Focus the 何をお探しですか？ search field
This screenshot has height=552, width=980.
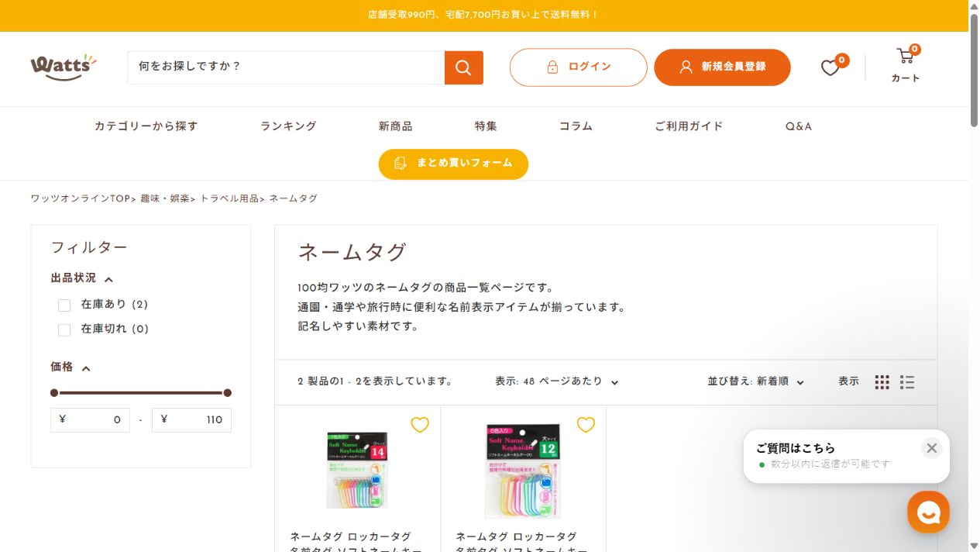[x=286, y=67]
